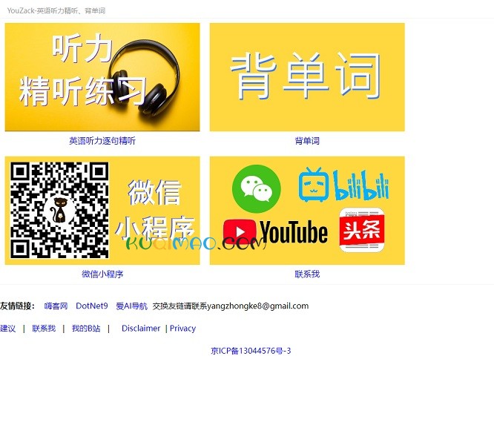Open the 京ICP备13044576号-3 registration link

(251, 351)
